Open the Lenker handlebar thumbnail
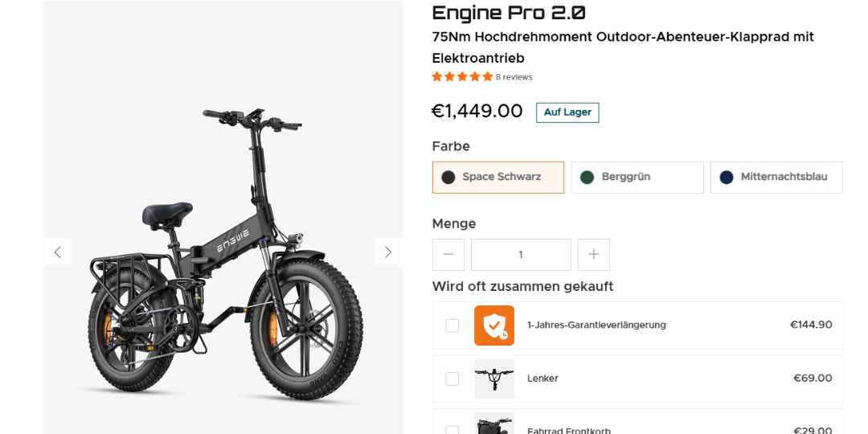The width and height of the screenshot is (868, 434). [493, 379]
